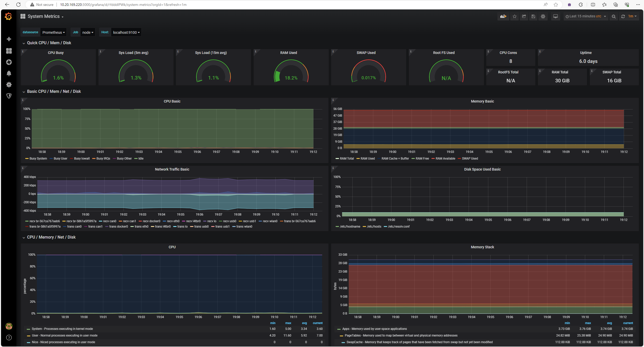Click the refresh dashboard button
The width and height of the screenshot is (644, 347).
coord(623,16)
